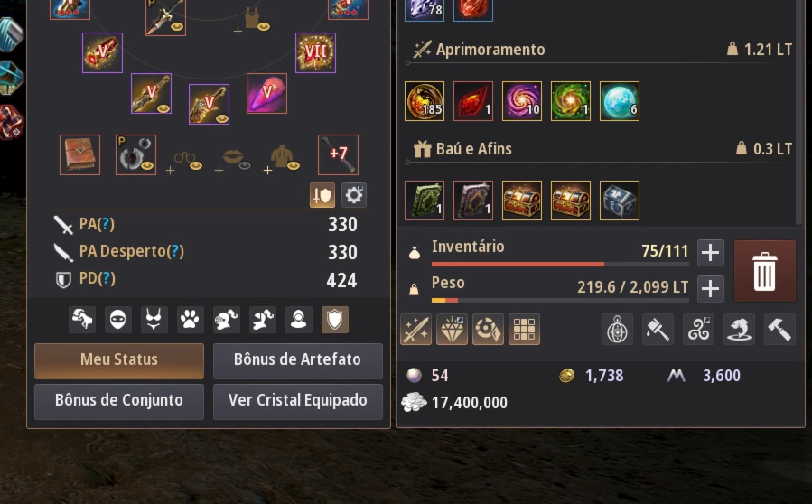Open equipment settings gear icon
The height and width of the screenshot is (504, 812).
coord(354,195)
